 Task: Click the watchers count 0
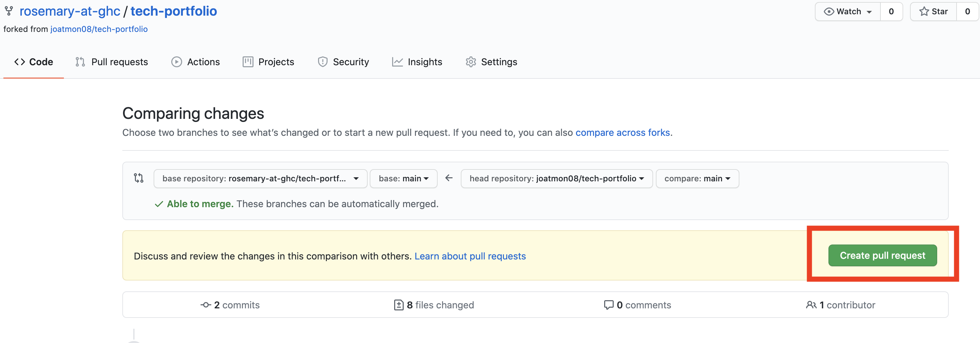[891, 12]
